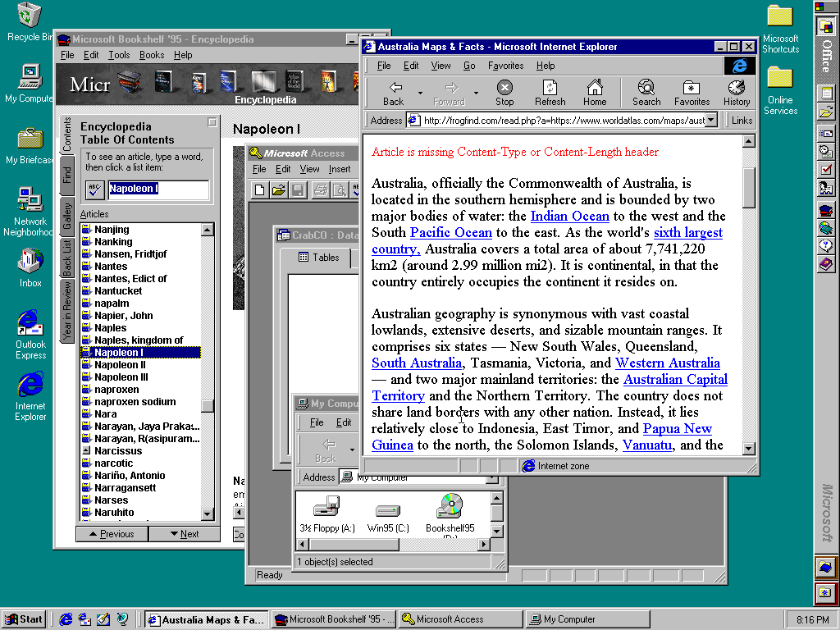Click the speech-bubble question mark icon on Office bar
Screen dimensions: 840x630
point(826,246)
